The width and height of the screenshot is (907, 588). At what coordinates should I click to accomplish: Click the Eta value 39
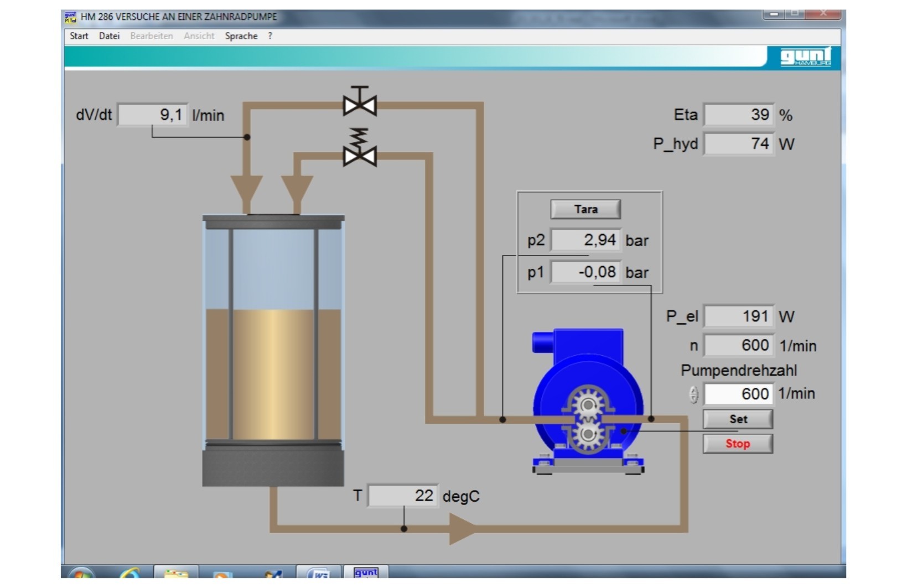739,115
